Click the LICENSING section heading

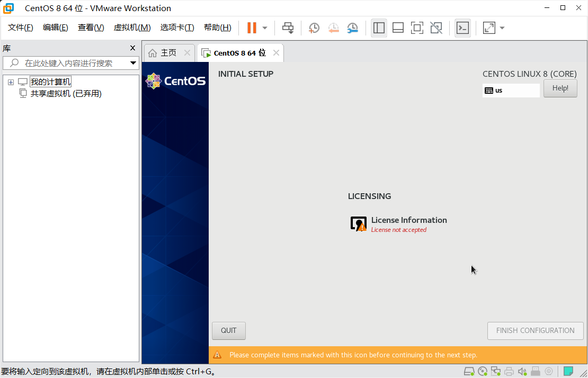pos(369,196)
